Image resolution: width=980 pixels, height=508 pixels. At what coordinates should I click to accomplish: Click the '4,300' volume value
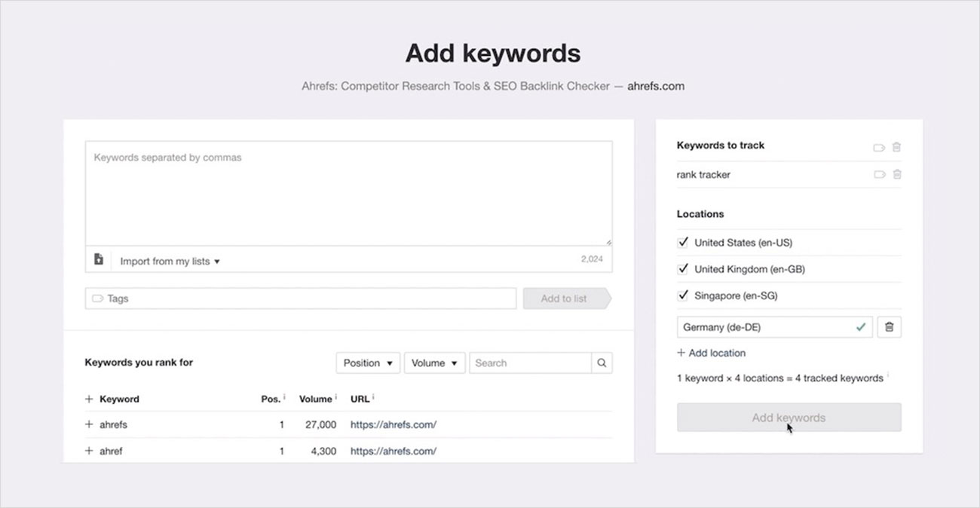(x=323, y=451)
